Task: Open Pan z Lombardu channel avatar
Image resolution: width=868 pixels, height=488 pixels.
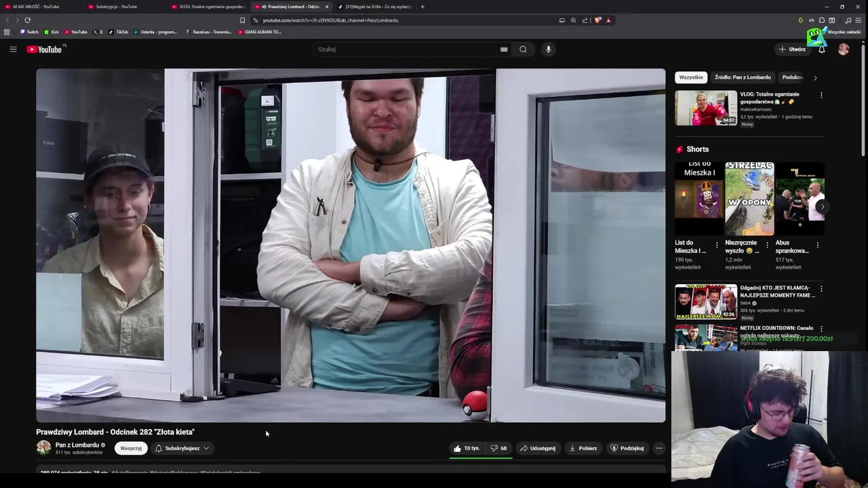Action: click(x=43, y=447)
